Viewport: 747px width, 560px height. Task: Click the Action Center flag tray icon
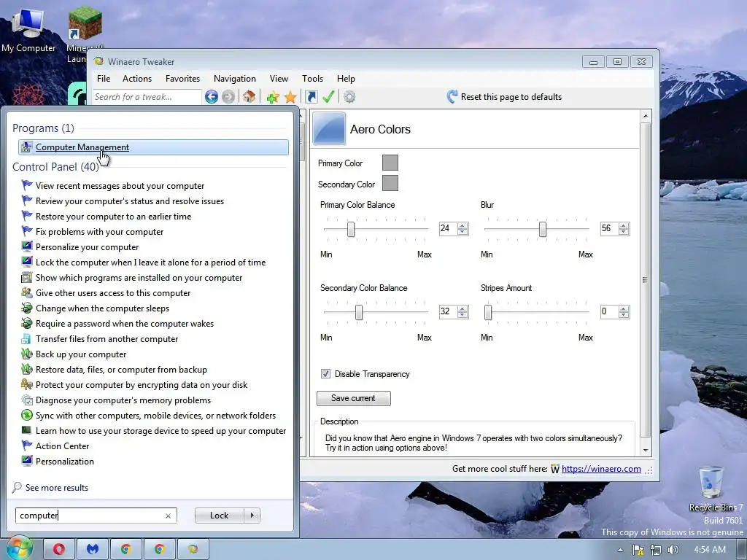pos(638,550)
